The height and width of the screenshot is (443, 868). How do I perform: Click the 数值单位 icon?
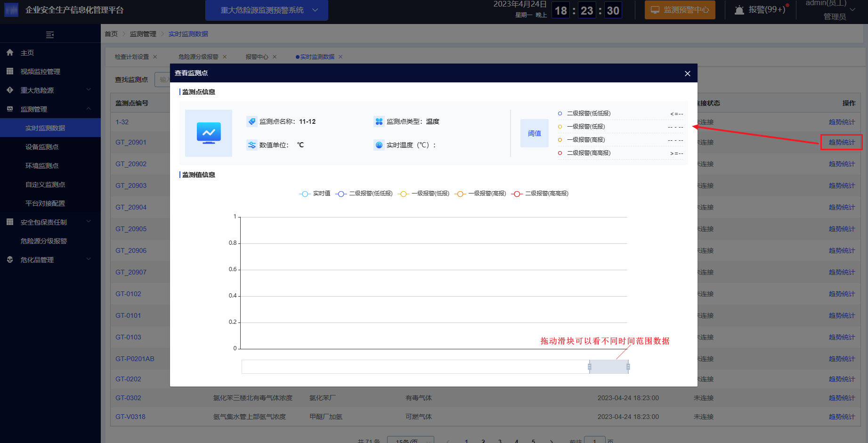(252, 145)
